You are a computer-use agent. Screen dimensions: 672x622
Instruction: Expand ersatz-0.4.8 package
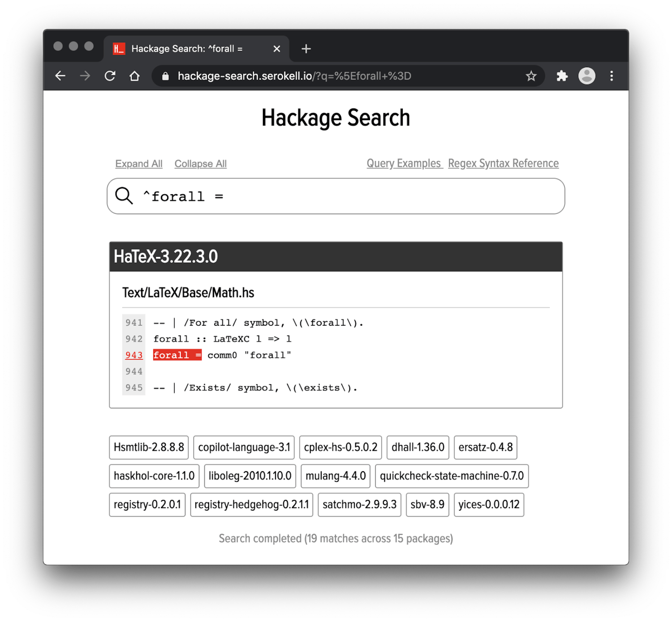pos(486,447)
